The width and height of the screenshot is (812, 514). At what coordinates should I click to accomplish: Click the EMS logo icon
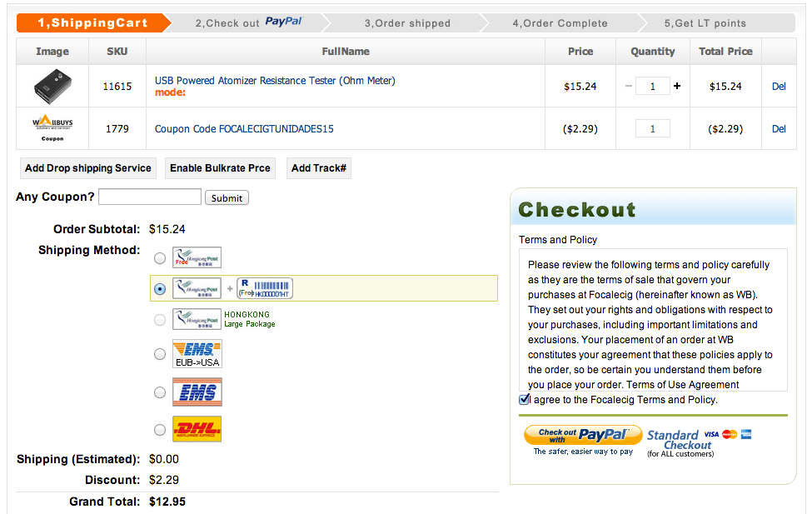click(x=197, y=392)
